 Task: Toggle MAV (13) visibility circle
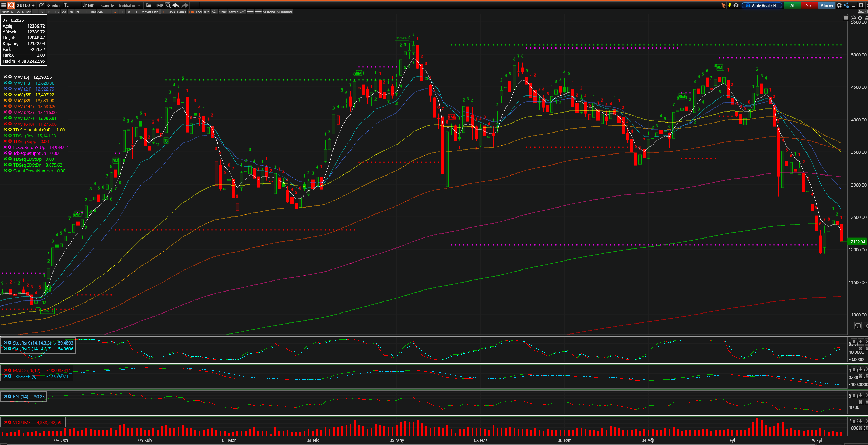(x=10, y=83)
